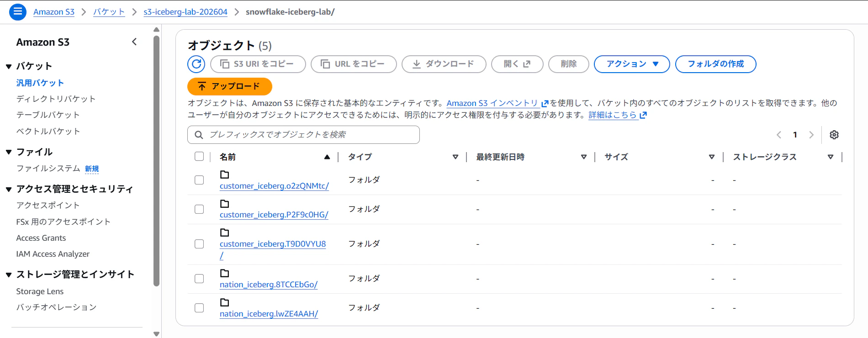Sort by タイプ column arrow

point(455,157)
